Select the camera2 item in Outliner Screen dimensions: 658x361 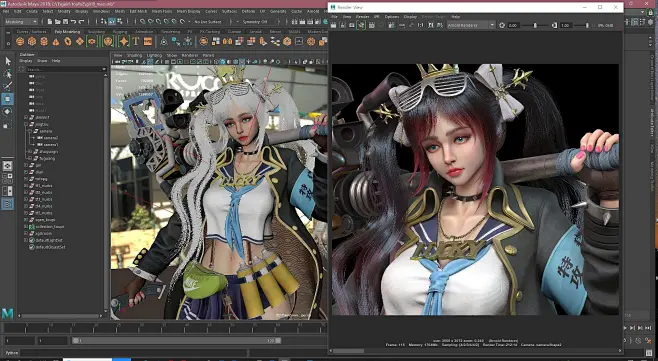pyautogui.click(x=50, y=138)
